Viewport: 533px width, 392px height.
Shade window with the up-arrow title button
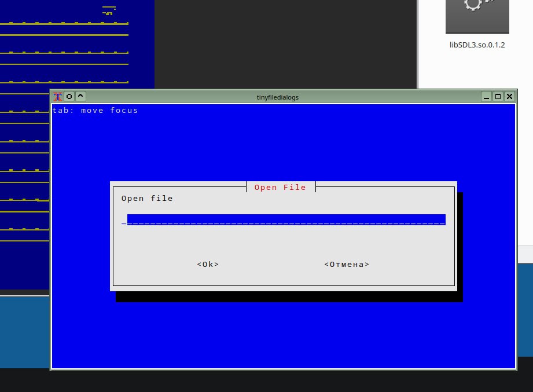(81, 97)
